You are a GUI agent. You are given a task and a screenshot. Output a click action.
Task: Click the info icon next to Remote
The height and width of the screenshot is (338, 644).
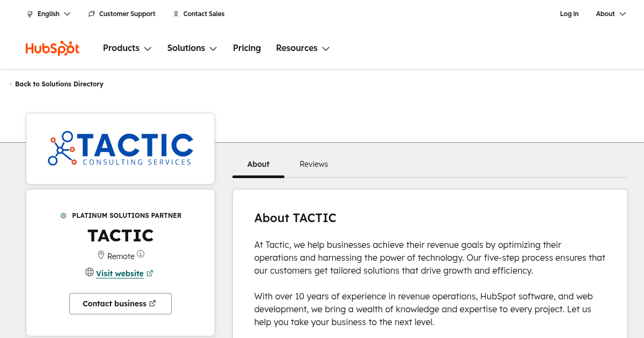[x=141, y=254]
